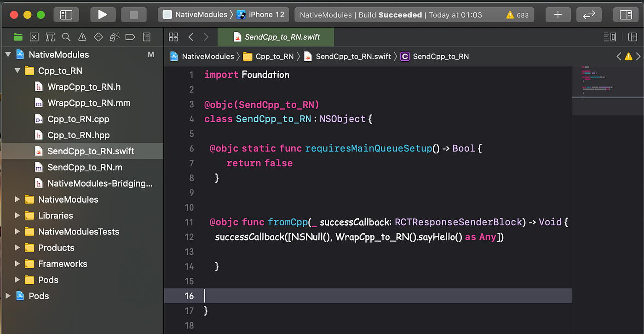The width and height of the screenshot is (644, 334).
Task: Open the related items grid menu
Action: 173,37
